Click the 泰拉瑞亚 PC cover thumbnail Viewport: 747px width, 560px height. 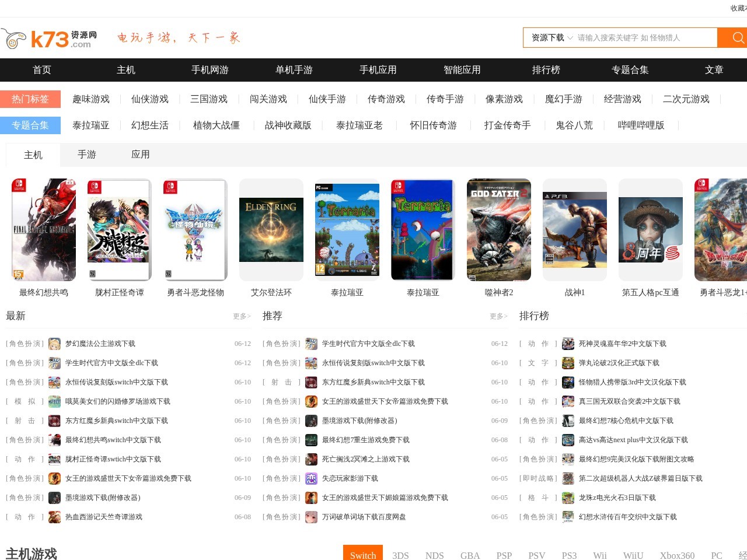pos(347,230)
